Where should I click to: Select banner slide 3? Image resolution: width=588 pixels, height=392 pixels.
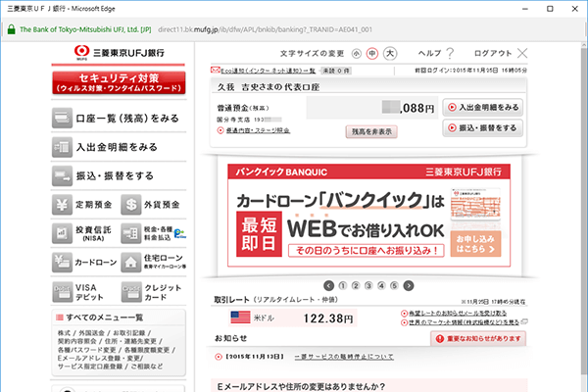(368, 286)
